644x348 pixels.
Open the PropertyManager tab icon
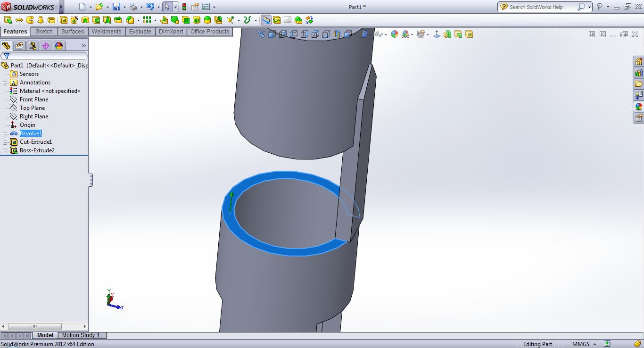[19, 46]
